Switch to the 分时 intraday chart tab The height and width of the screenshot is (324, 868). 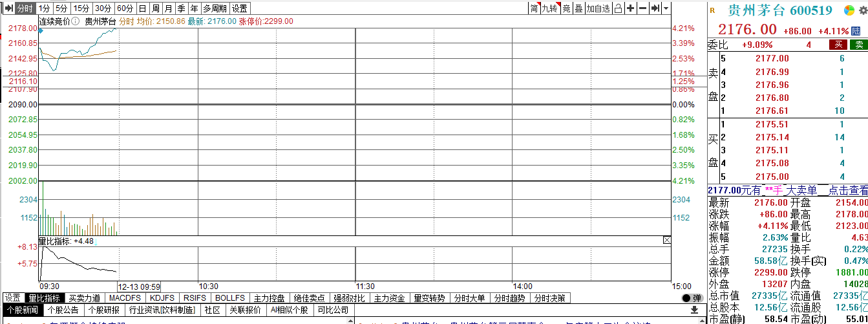(25, 8)
